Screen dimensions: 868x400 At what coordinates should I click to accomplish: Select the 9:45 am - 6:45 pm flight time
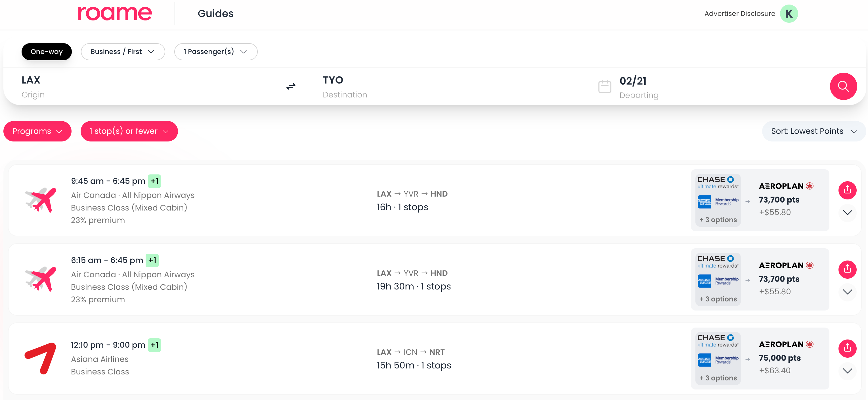tap(108, 181)
